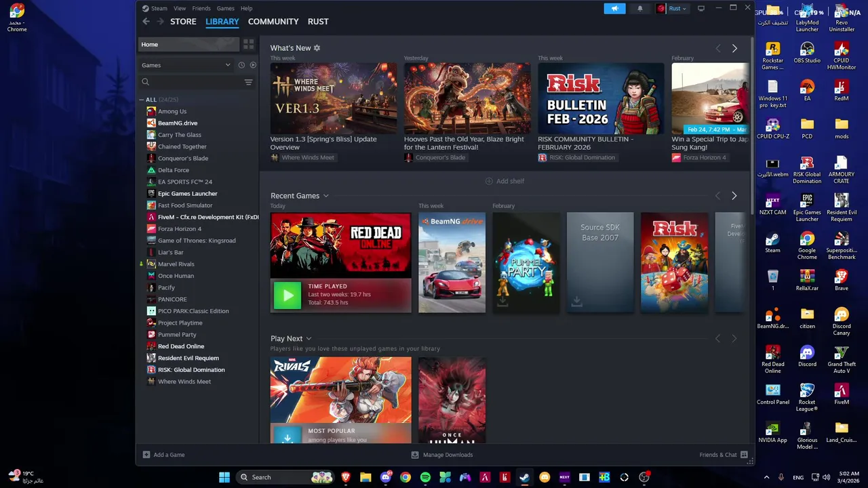Switch library to collections grid view
Screen dimensions: 868x488
point(249,44)
